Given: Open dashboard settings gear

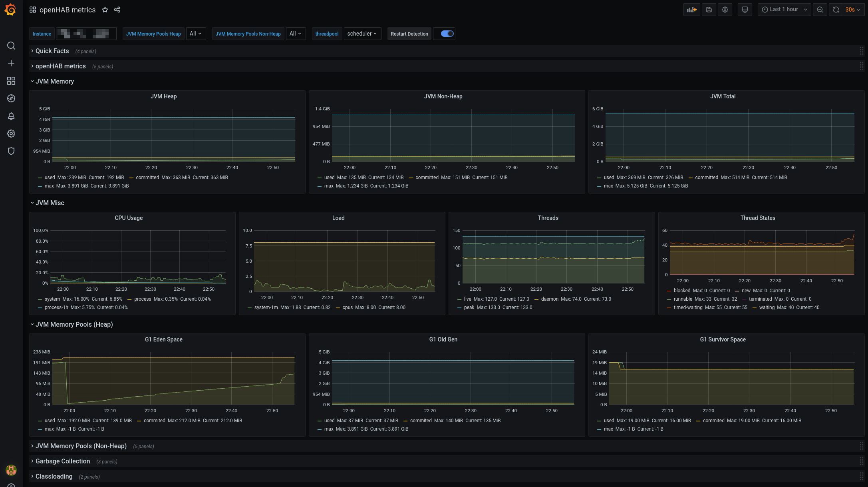Looking at the screenshot, I should pyautogui.click(x=725, y=9).
